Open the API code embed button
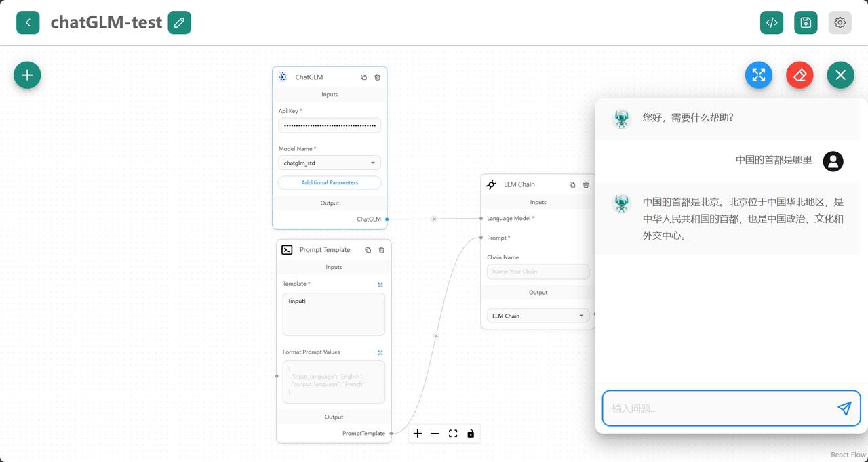Viewport: 868px width, 462px height. click(772, 22)
